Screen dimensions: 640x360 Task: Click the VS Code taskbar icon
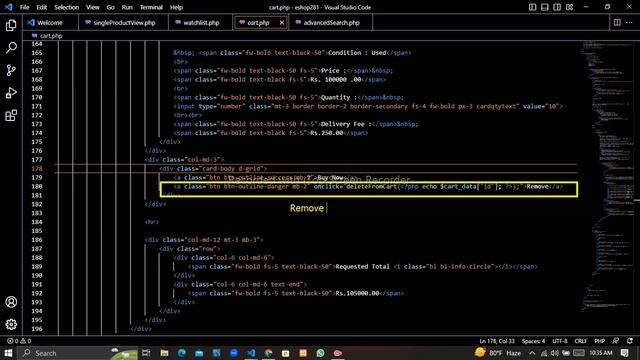(x=251, y=353)
